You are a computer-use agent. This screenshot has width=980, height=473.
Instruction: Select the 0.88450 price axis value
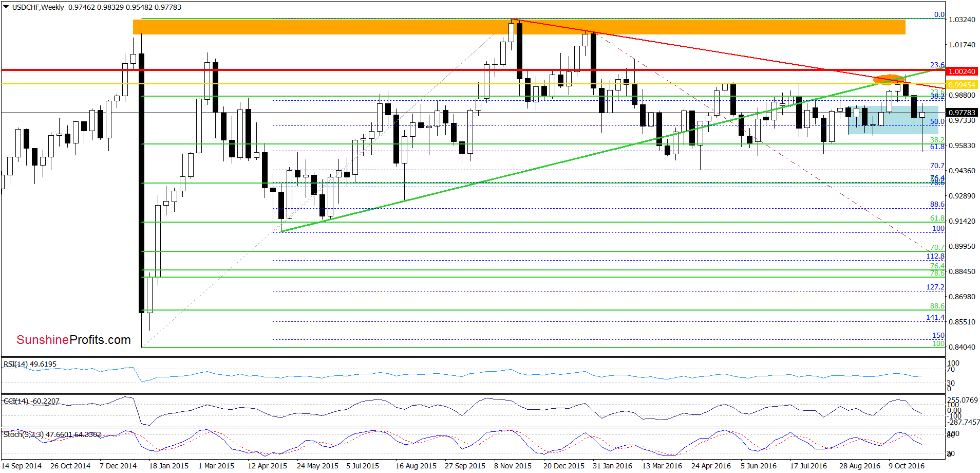tap(962, 271)
